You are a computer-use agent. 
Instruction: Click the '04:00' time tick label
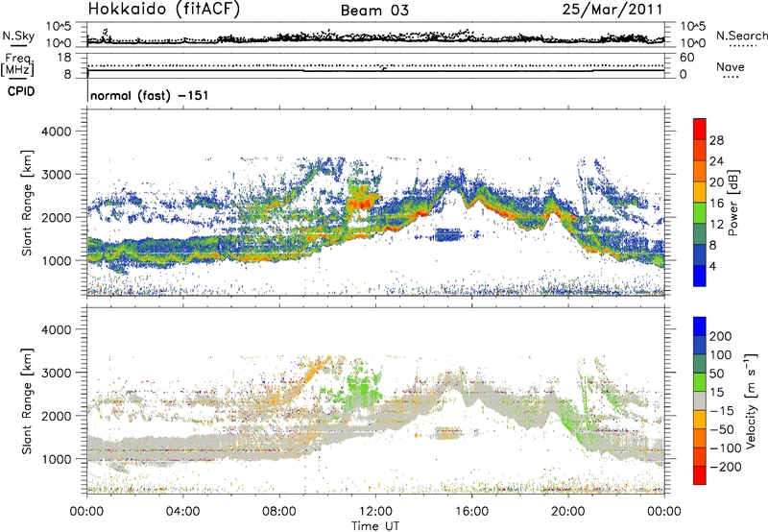182,512
